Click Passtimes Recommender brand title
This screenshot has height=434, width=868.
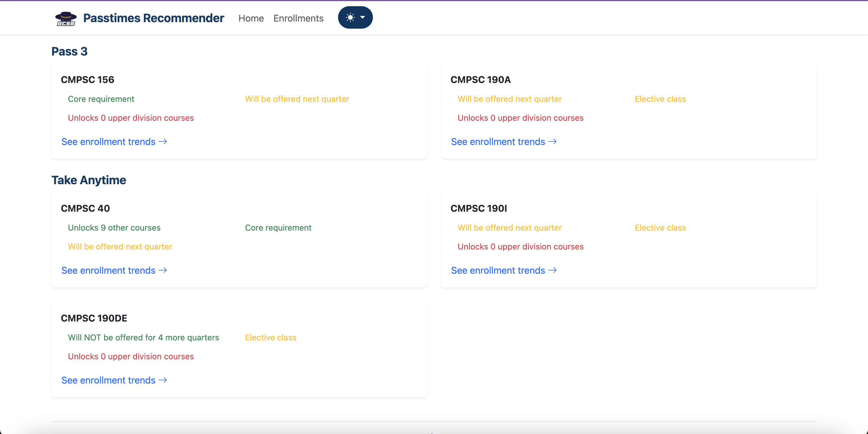coord(153,18)
